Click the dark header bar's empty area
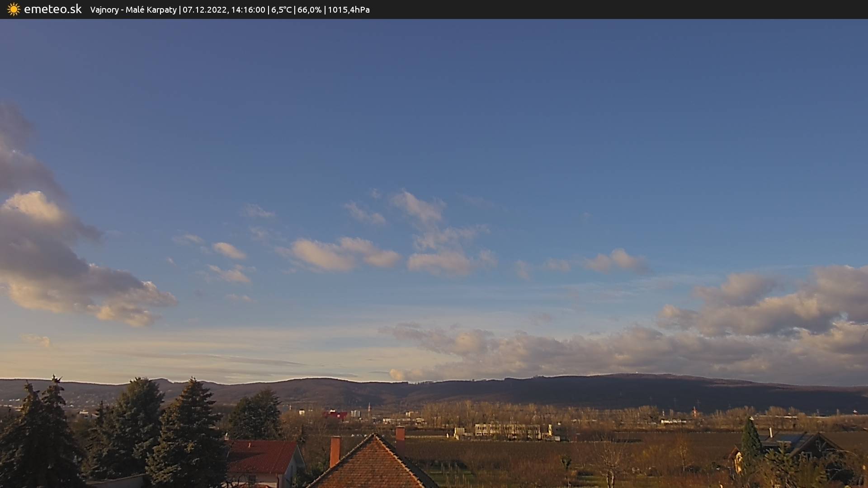The height and width of the screenshot is (488, 868). 633,9
